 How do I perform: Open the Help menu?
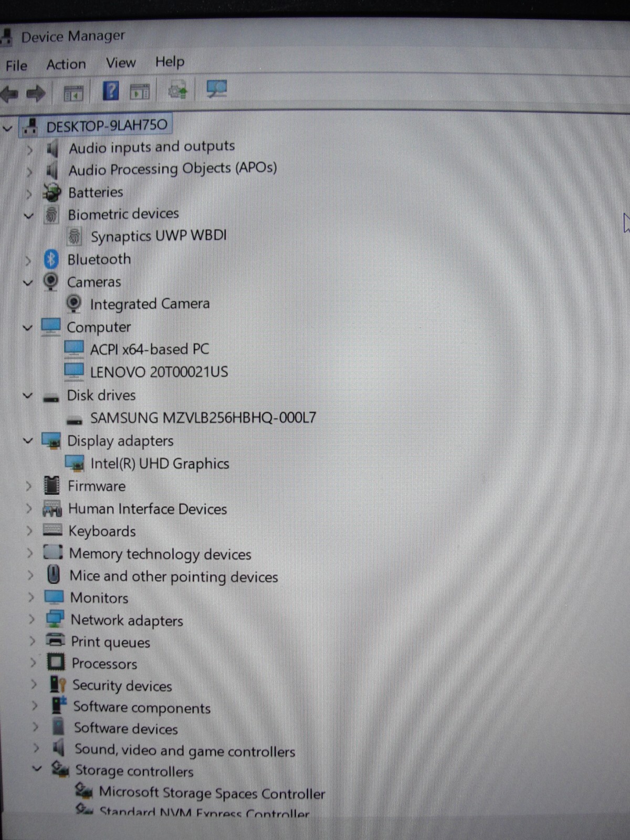pyautogui.click(x=170, y=61)
